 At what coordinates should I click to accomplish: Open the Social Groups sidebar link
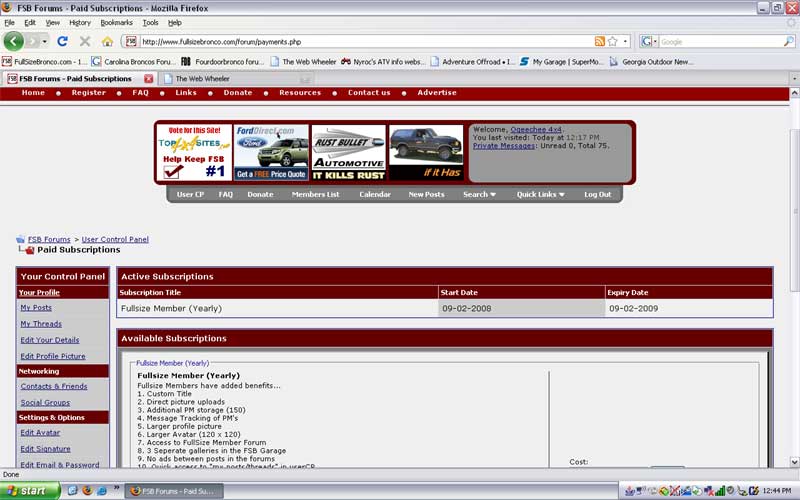[45, 403]
